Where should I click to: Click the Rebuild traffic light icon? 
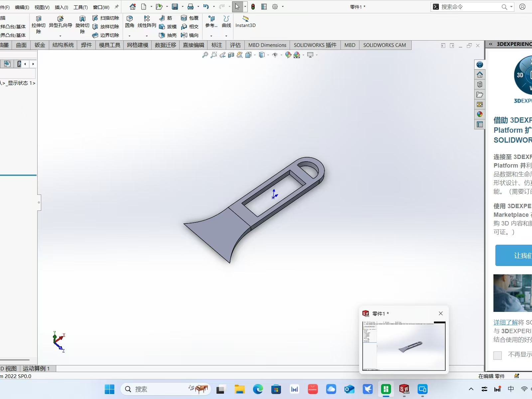[253, 7]
